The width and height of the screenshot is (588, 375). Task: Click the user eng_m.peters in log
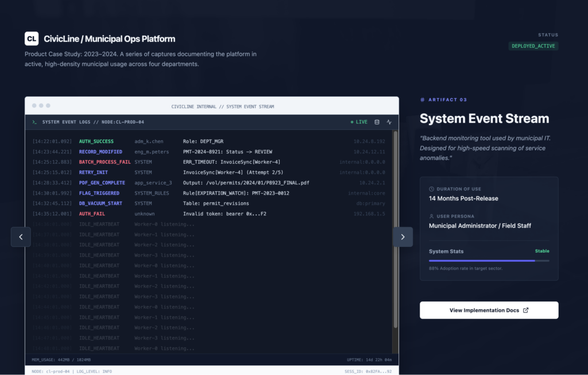pos(152,152)
